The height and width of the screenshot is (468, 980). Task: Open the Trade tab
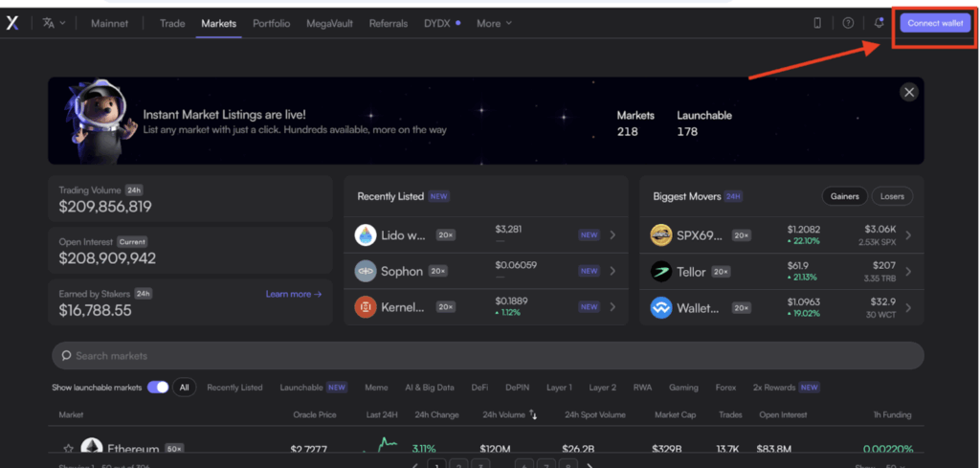[x=172, y=24]
